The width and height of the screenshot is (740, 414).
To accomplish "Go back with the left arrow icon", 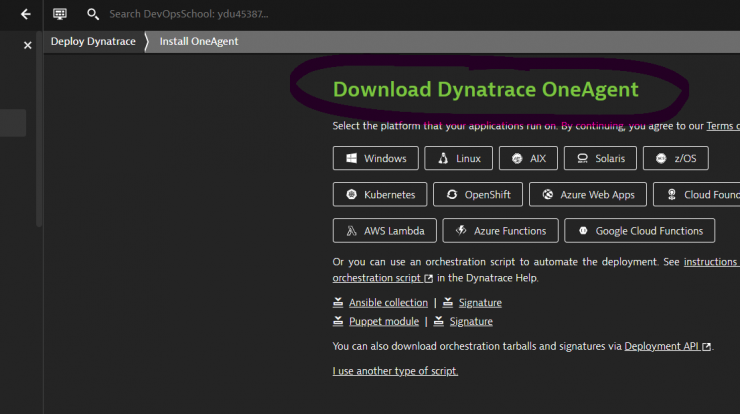I will point(26,14).
